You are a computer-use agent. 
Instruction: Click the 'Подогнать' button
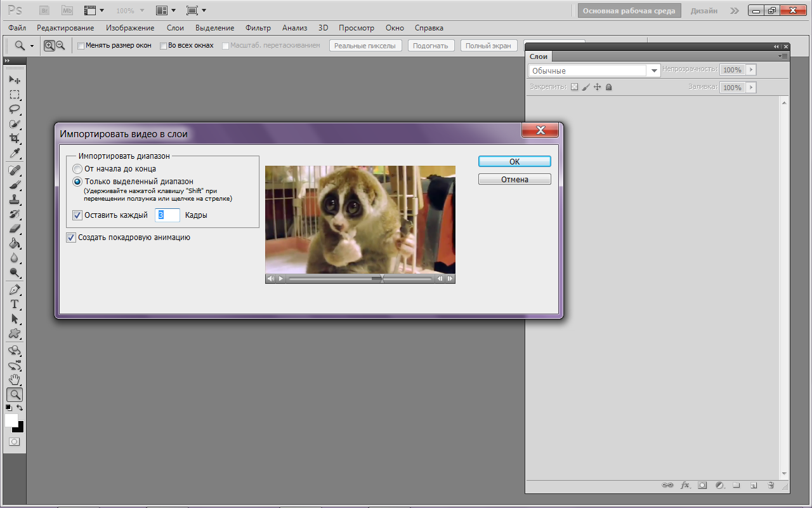click(x=431, y=46)
